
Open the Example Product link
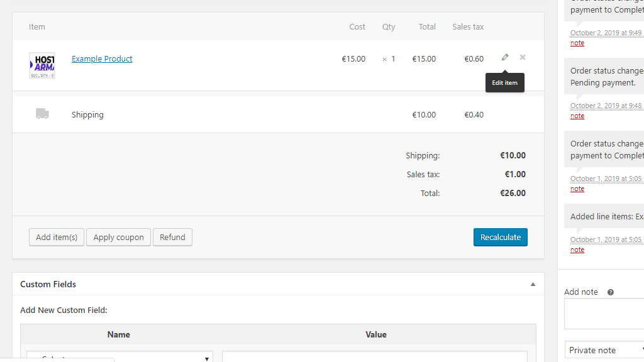102,59
